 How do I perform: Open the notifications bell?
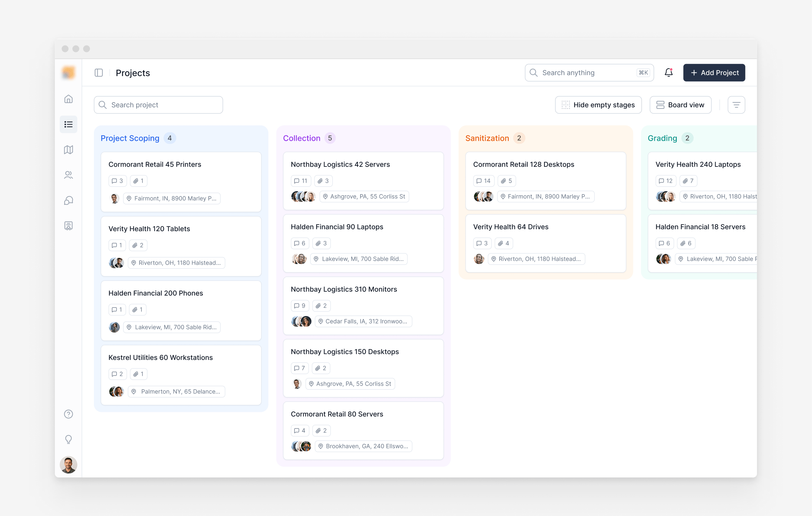(x=668, y=73)
